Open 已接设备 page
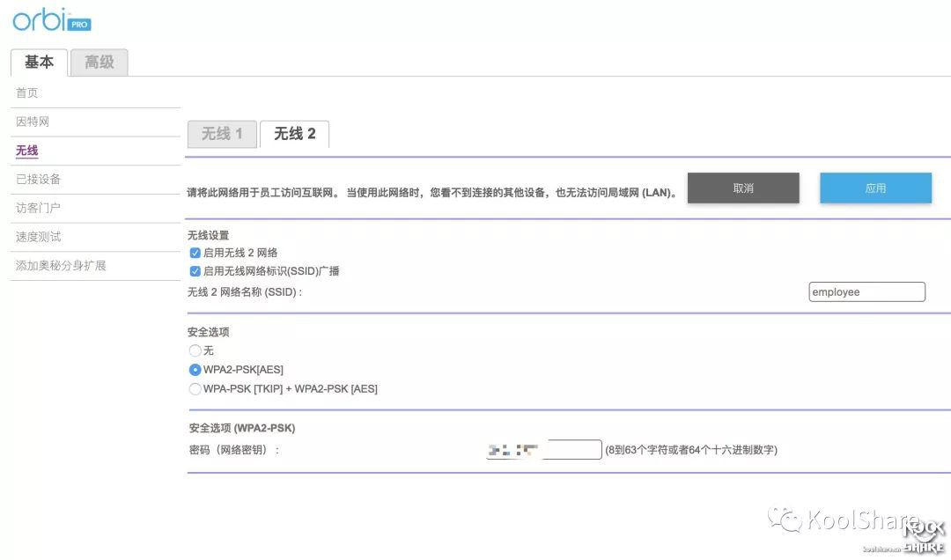The width and height of the screenshot is (951, 560). pyautogui.click(x=38, y=180)
